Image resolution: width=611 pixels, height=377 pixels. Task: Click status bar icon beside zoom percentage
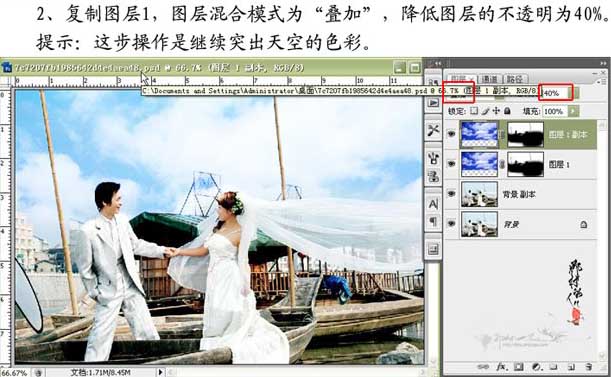(38, 373)
